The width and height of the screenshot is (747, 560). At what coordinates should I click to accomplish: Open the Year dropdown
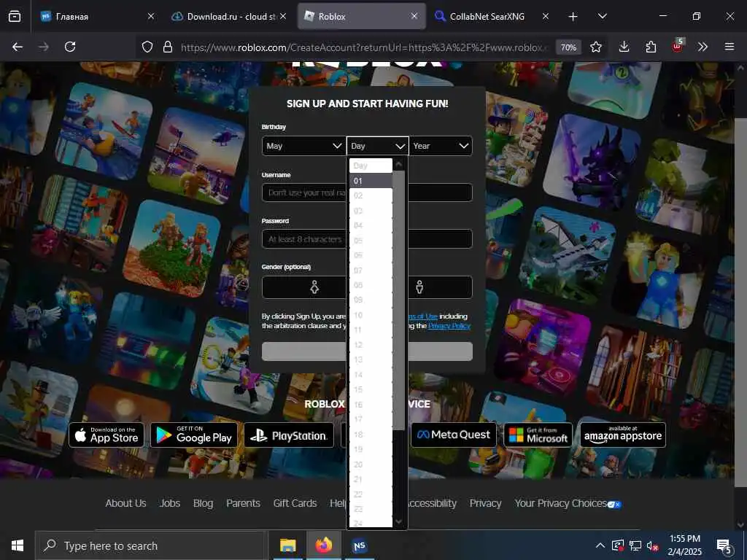pyautogui.click(x=441, y=146)
